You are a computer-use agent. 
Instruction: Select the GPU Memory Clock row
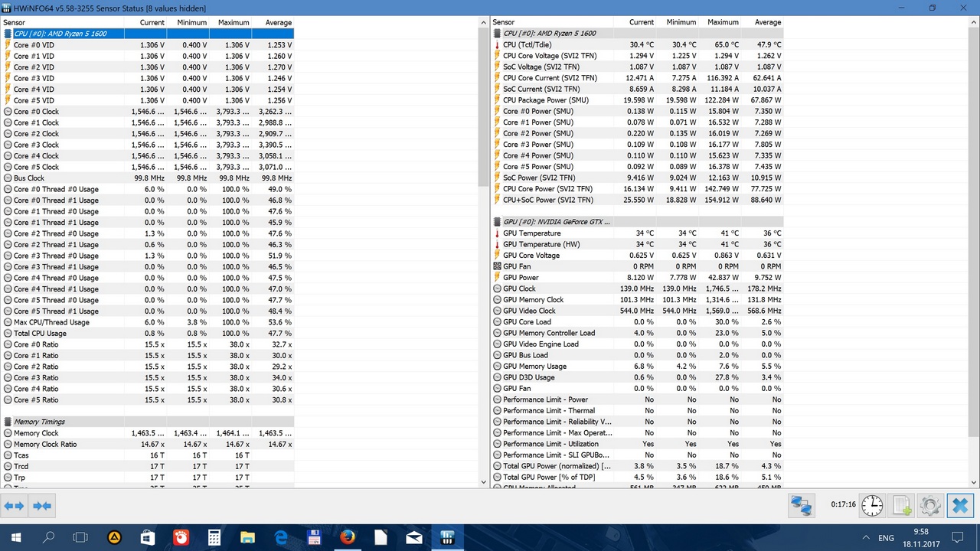[x=637, y=300]
